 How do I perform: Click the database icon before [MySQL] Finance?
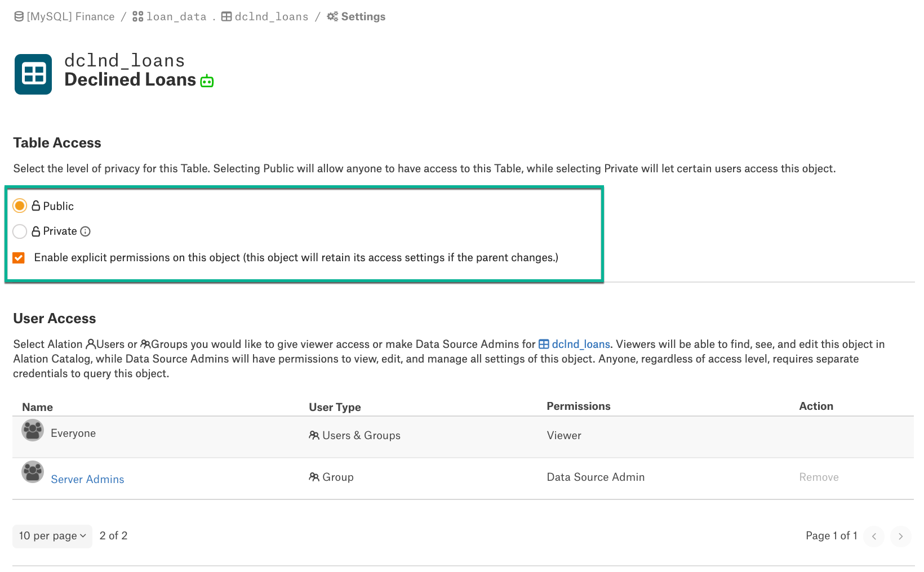click(19, 16)
